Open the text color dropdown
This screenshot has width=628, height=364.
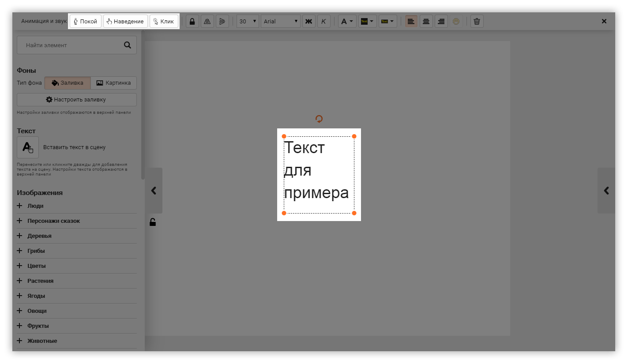click(347, 21)
